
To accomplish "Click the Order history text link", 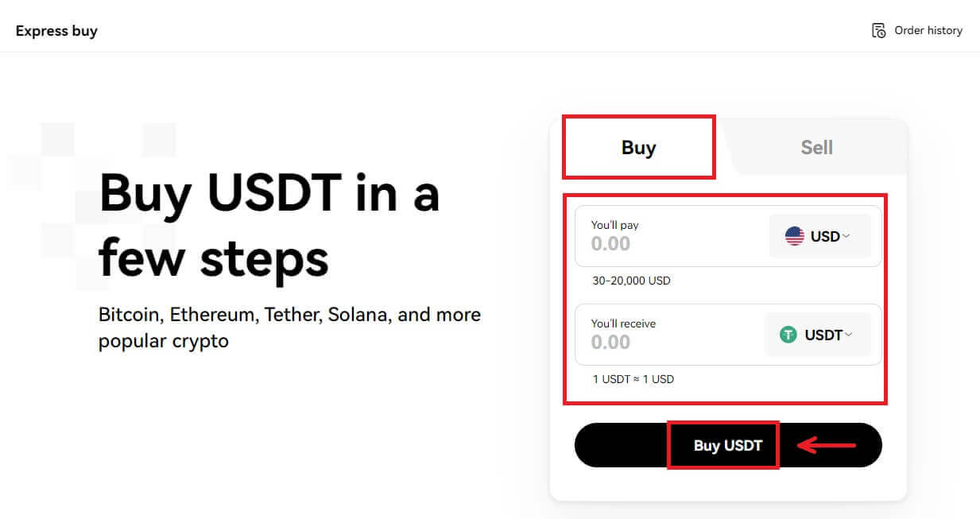I will [x=927, y=30].
